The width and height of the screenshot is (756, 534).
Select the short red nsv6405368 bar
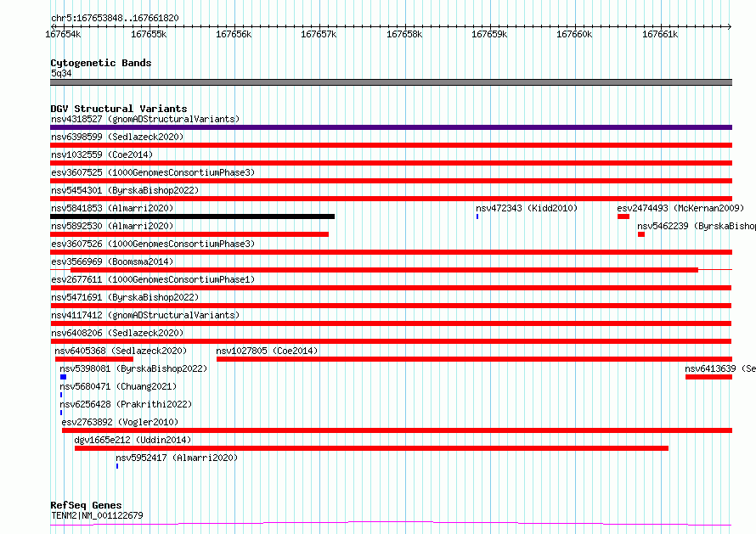[x=94, y=359]
